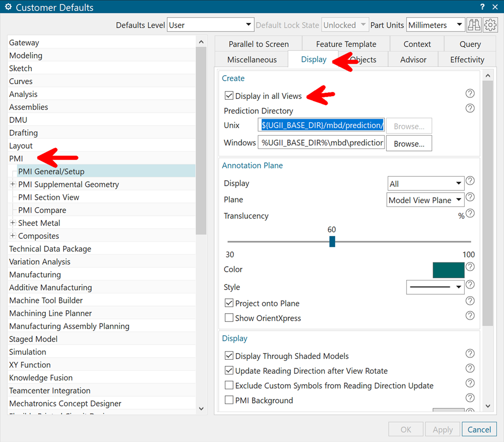
Task: Switch to the Parallel to Screen tab
Action: [258, 44]
